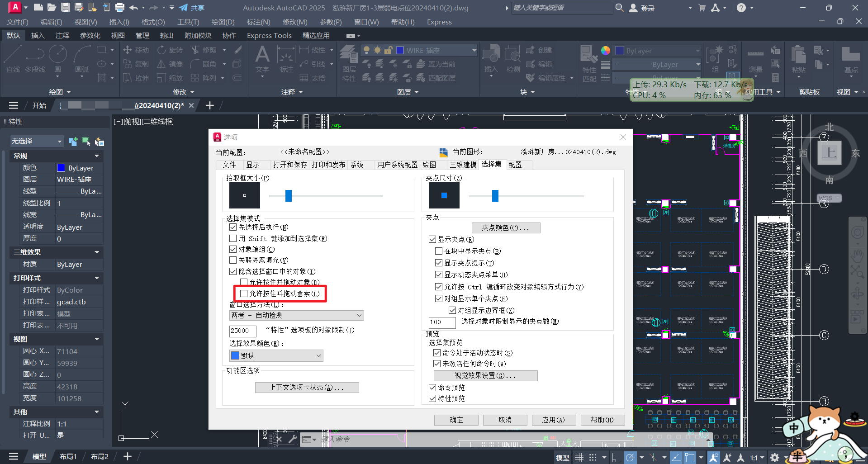Click the 拾取框大小 slider handle
The image size is (868, 464).
coord(289,195)
